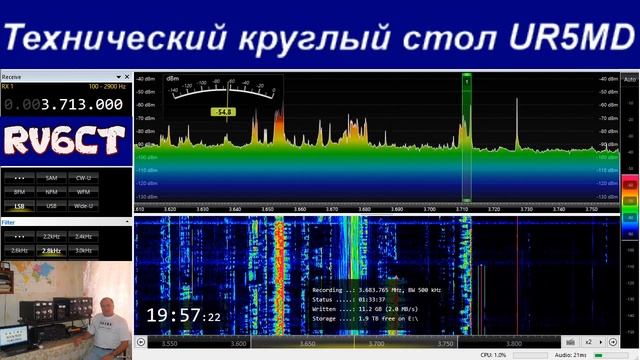Click the Audio: 21ms status entry
The width and height of the screenshot is (640, 360).
tap(570, 356)
